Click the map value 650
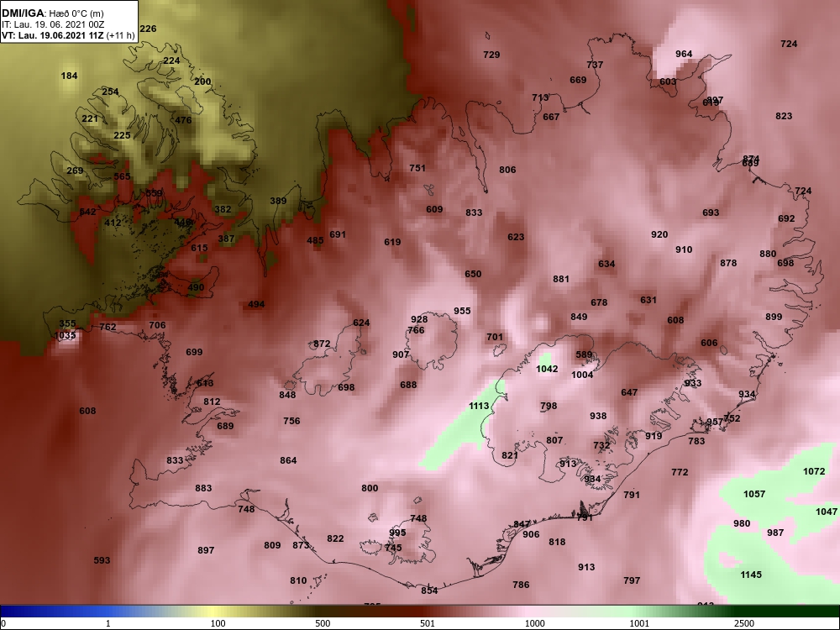The width and height of the screenshot is (840, 630). point(473,274)
